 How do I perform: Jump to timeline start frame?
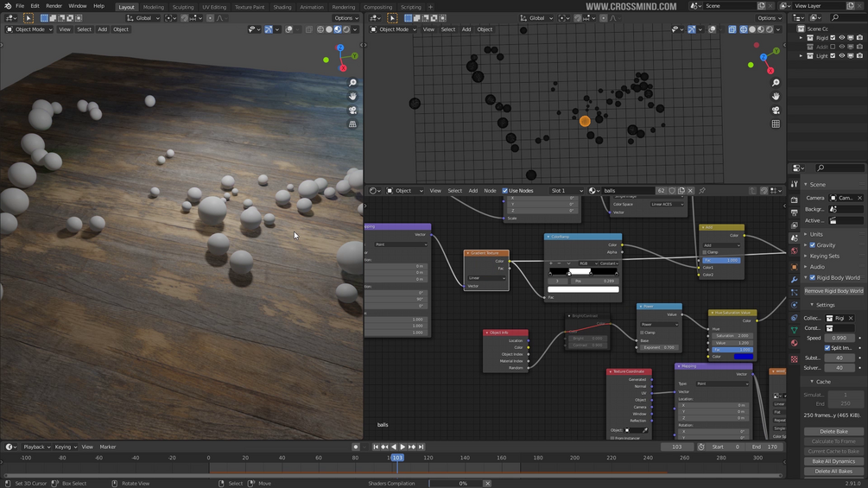tap(376, 447)
